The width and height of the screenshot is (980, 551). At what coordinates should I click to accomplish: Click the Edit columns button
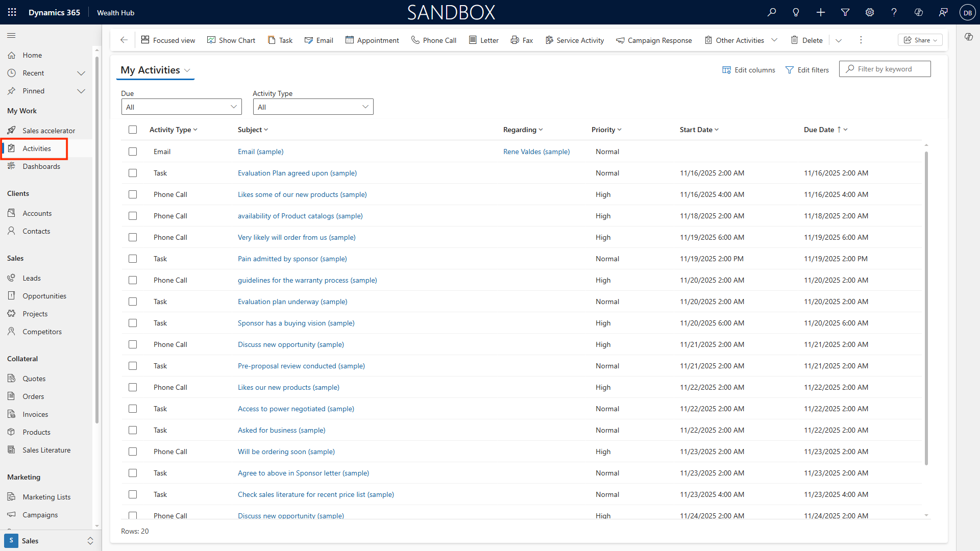tap(748, 70)
